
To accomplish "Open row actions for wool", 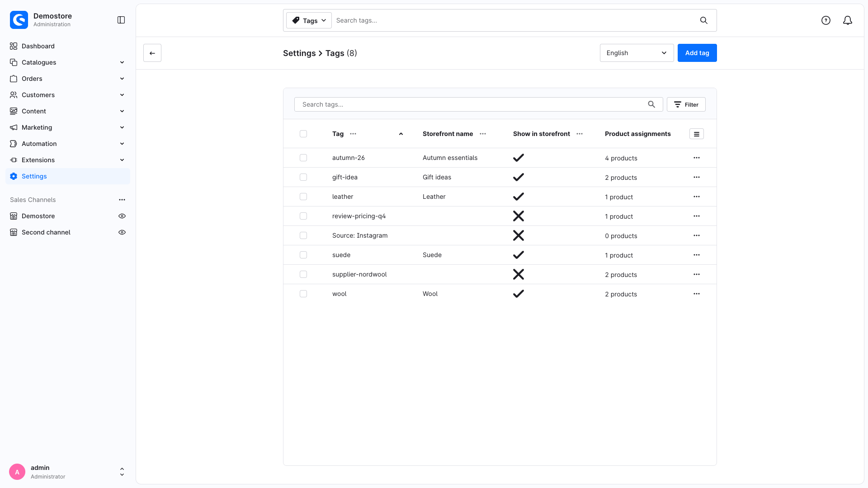I will (x=697, y=294).
